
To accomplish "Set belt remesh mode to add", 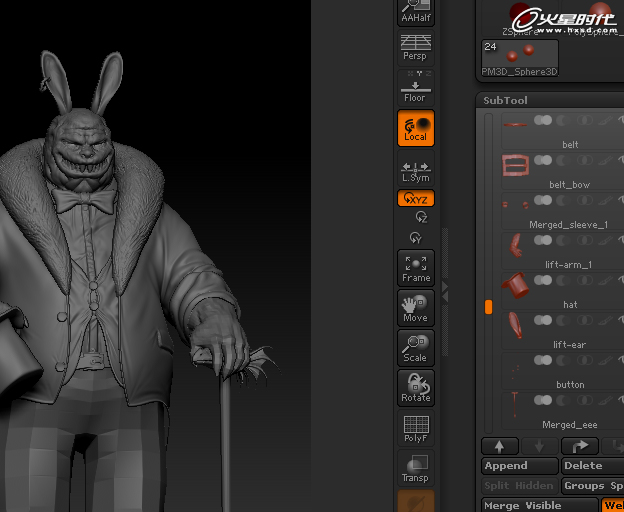I will [543, 120].
